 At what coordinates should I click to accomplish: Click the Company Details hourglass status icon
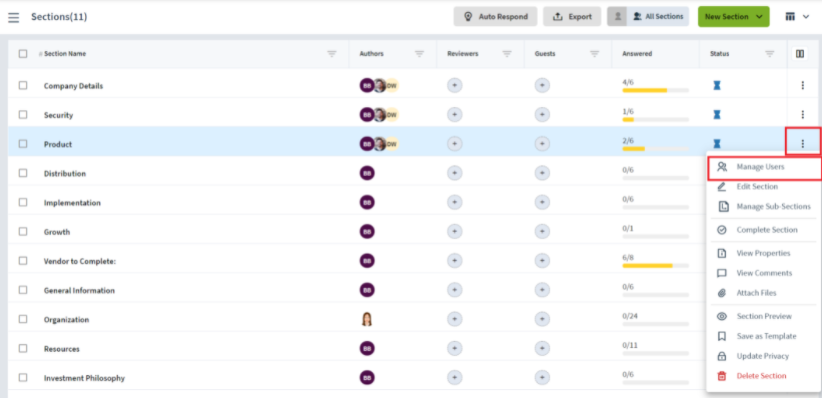point(717,85)
